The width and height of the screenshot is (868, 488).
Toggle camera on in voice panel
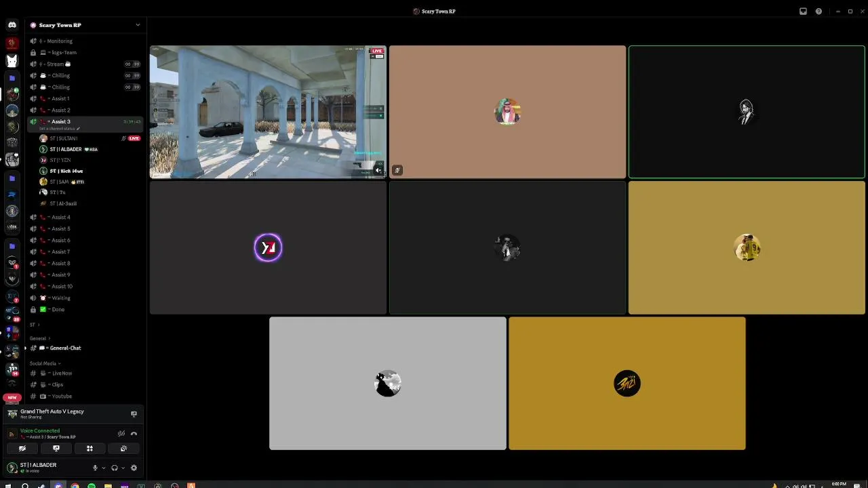[x=22, y=448]
